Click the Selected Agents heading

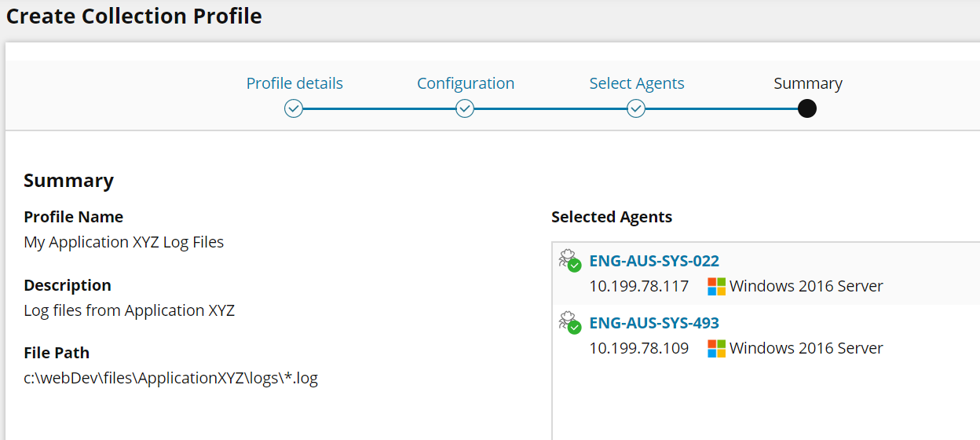point(612,217)
